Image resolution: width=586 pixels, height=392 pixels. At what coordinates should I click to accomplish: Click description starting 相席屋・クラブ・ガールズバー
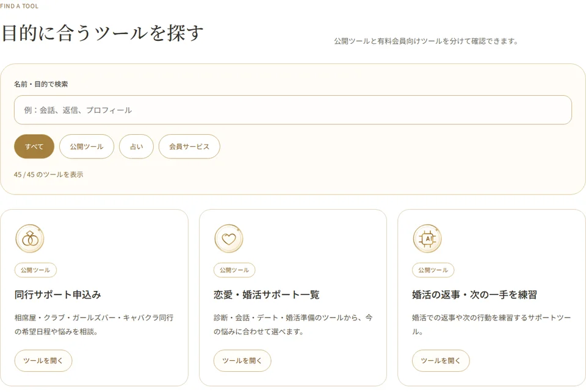(x=94, y=324)
